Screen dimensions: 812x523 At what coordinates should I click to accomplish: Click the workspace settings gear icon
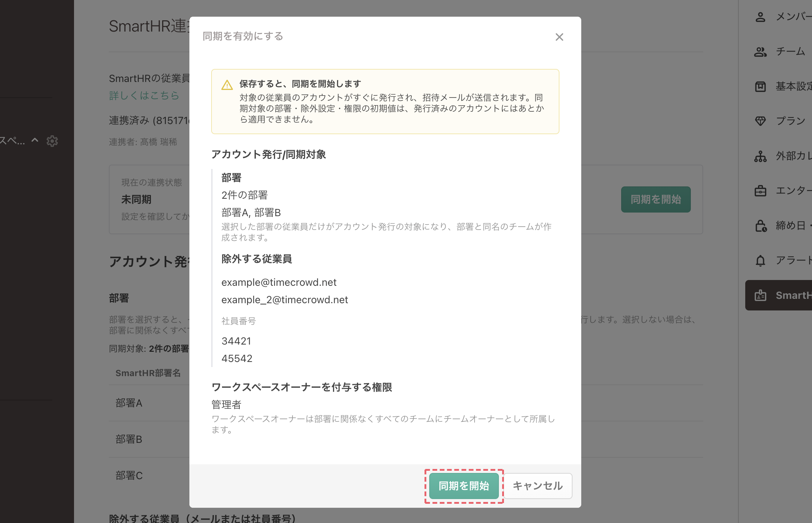pyautogui.click(x=52, y=141)
